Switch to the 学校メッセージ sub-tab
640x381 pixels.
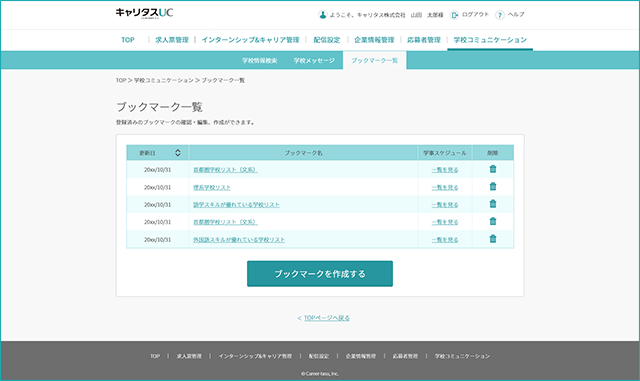314,60
